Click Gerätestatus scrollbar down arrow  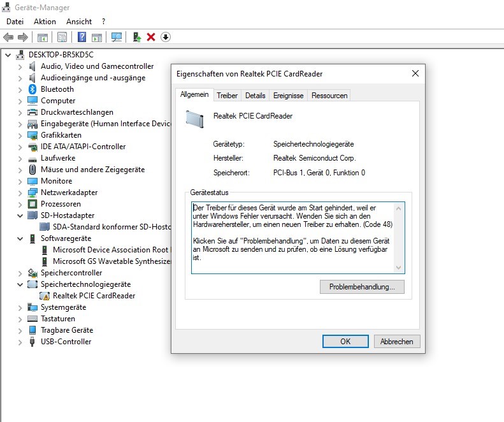(x=399, y=268)
